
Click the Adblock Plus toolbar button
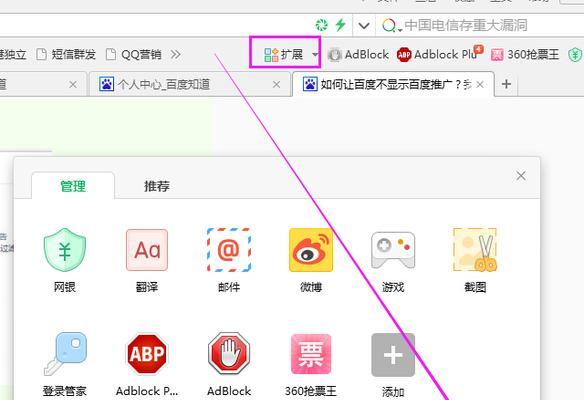click(x=439, y=54)
